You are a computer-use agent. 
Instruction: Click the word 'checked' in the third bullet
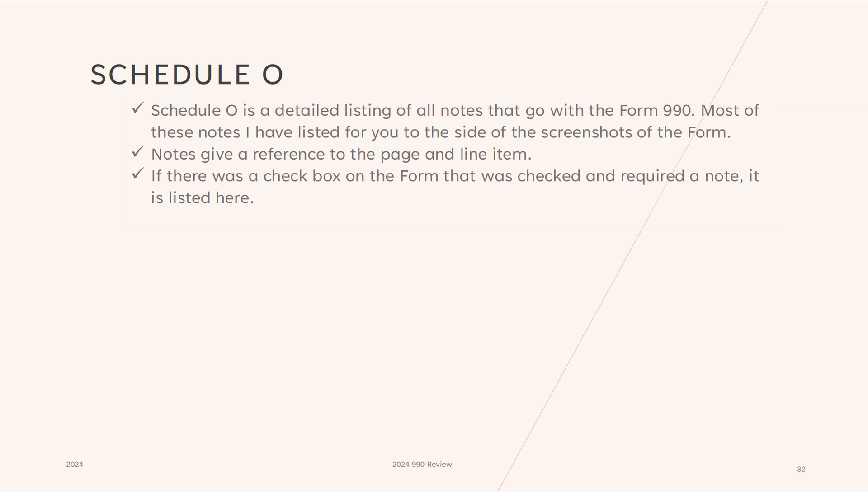click(x=549, y=176)
